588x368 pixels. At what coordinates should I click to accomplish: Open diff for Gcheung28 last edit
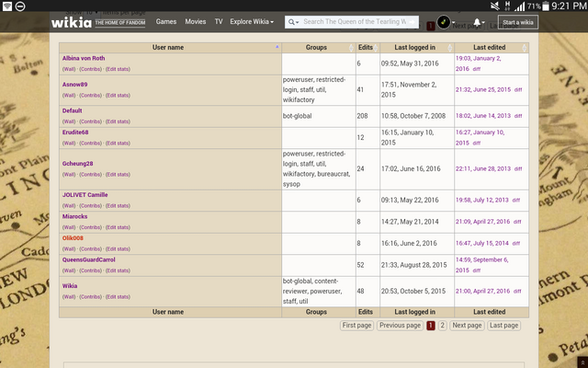coord(518,169)
